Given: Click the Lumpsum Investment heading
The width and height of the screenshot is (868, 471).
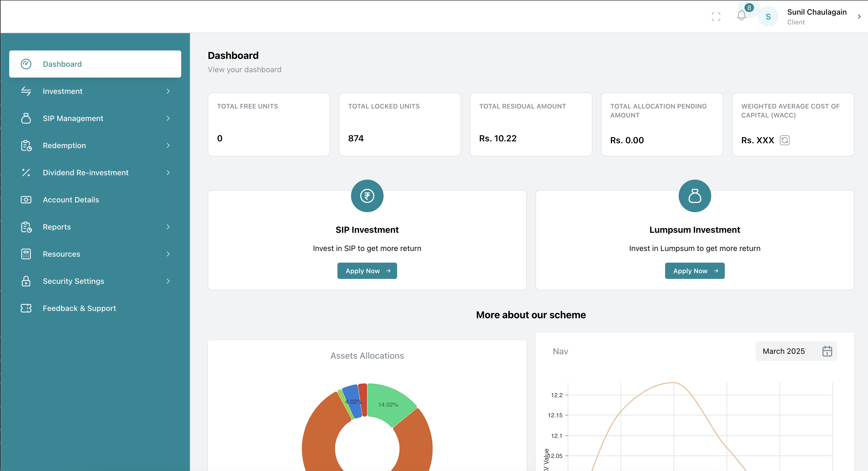Looking at the screenshot, I should click(x=694, y=230).
